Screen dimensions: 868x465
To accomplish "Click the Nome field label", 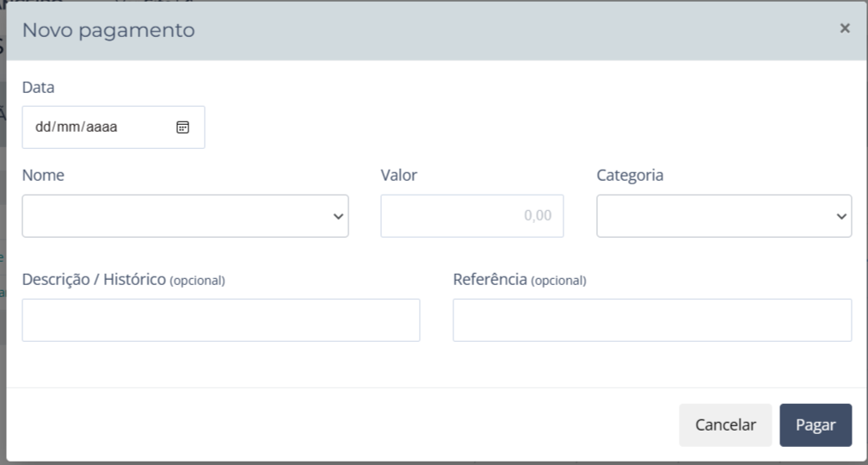I will pos(43,175).
